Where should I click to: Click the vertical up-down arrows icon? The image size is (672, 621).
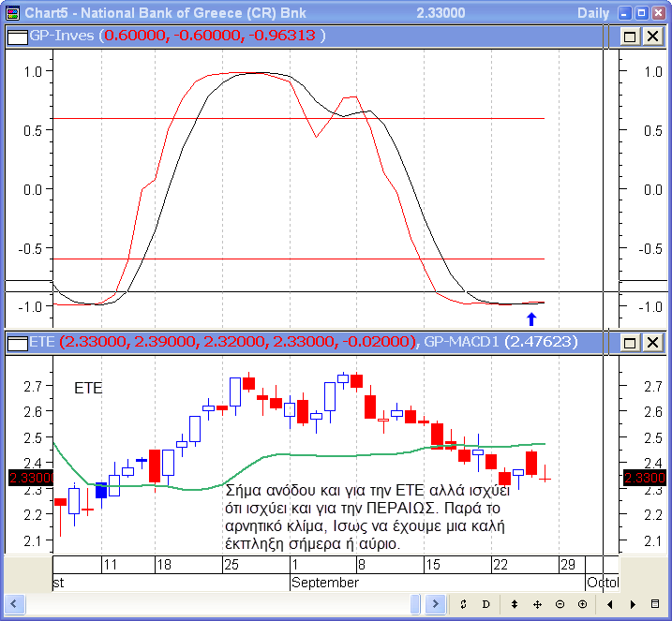(x=513, y=605)
